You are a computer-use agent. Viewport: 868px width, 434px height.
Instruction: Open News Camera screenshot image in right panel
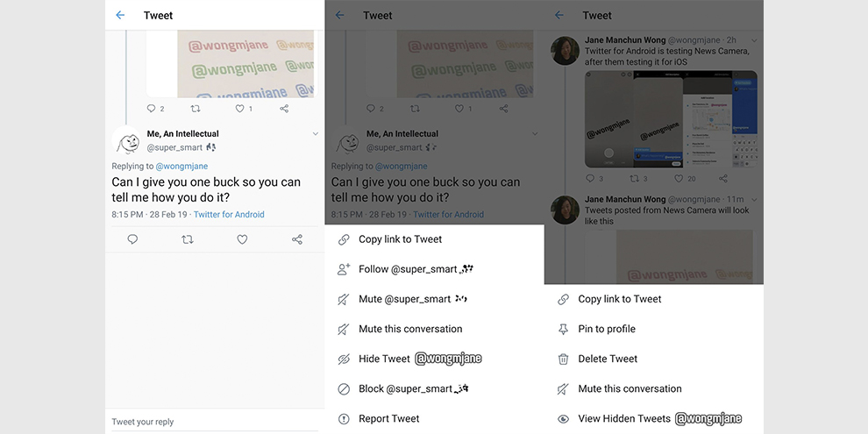click(x=671, y=119)
